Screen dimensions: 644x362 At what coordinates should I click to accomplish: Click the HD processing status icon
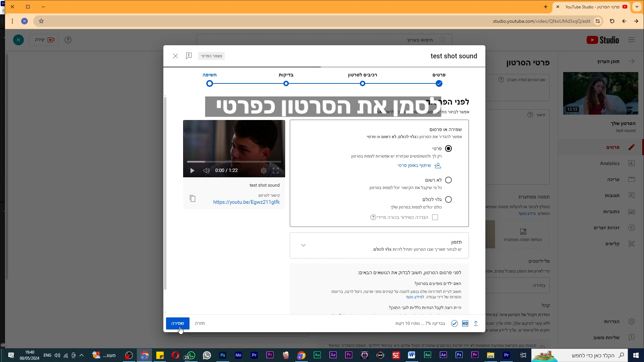coord(465,323)
